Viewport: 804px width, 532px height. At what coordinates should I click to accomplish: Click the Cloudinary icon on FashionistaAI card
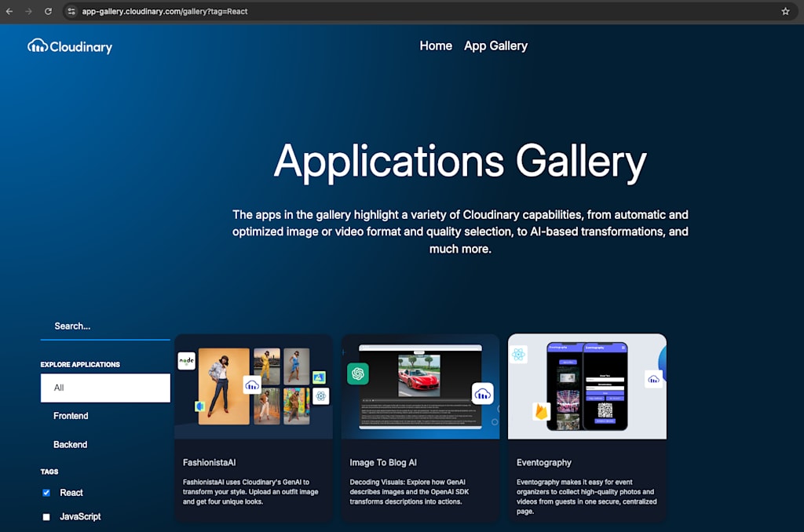[252, 385]
